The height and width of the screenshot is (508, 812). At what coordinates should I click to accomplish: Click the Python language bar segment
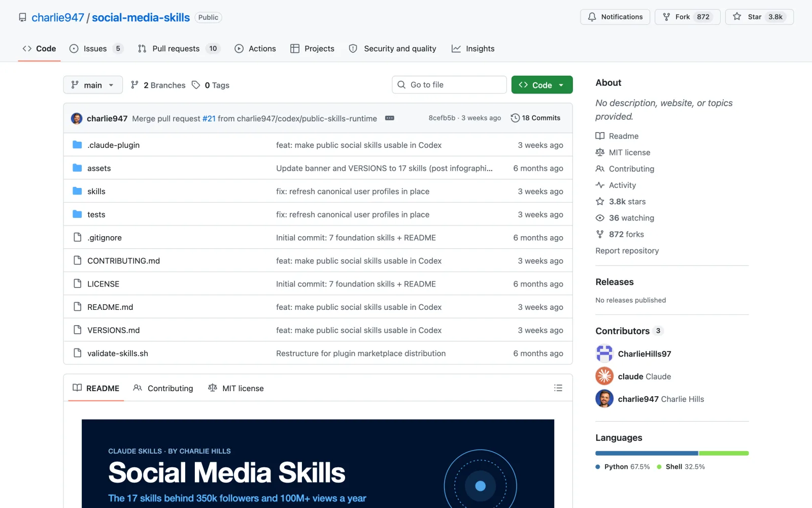647,453
